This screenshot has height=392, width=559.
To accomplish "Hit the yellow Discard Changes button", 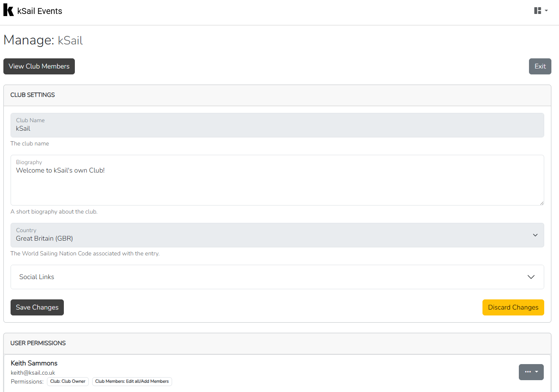I will (x=513, y=307).
